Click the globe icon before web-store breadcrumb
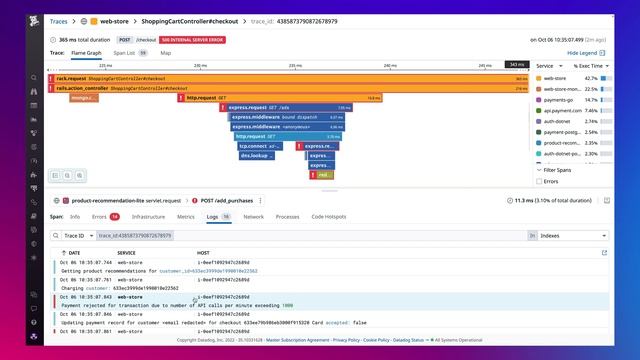The height and width of the screenshot is (360, 640). 84,21
